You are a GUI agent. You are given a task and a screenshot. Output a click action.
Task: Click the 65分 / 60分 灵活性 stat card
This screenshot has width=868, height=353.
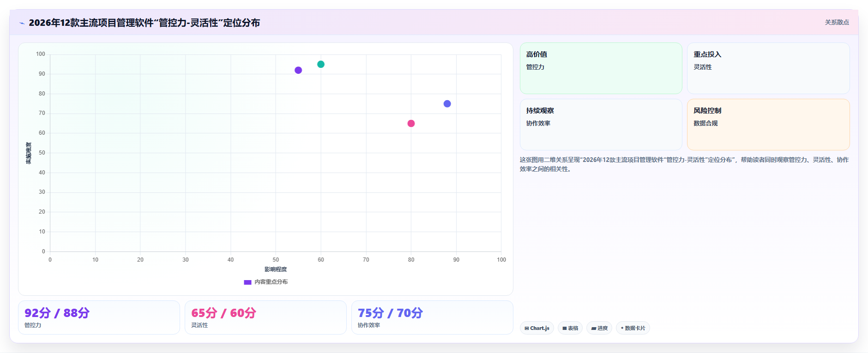point(265,317)
